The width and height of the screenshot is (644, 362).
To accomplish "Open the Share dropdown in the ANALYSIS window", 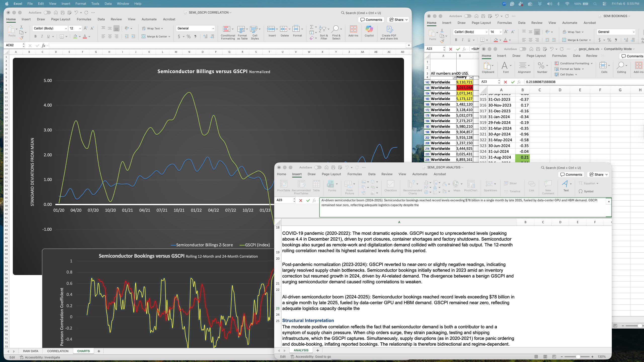I will [x=607, y=174].
